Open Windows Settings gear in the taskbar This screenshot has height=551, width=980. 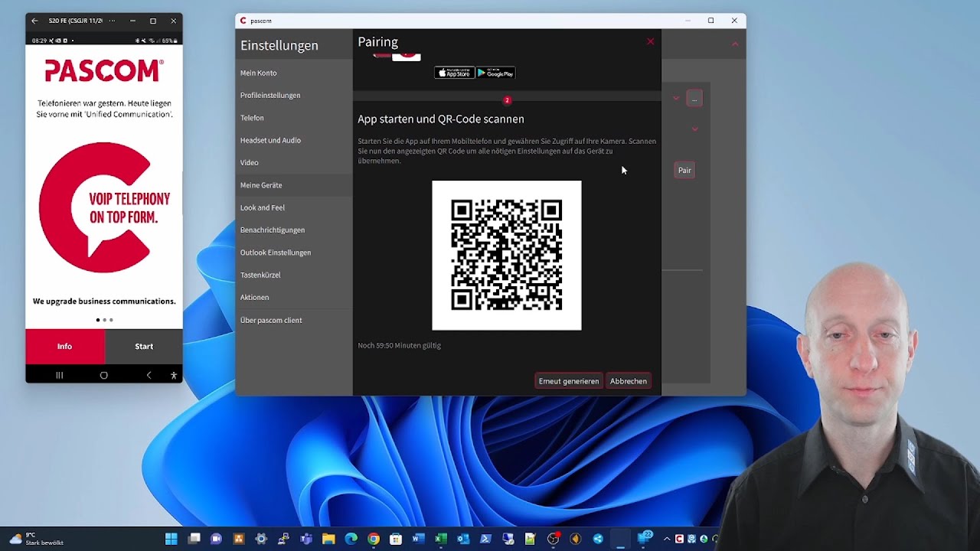click(261, 539)
